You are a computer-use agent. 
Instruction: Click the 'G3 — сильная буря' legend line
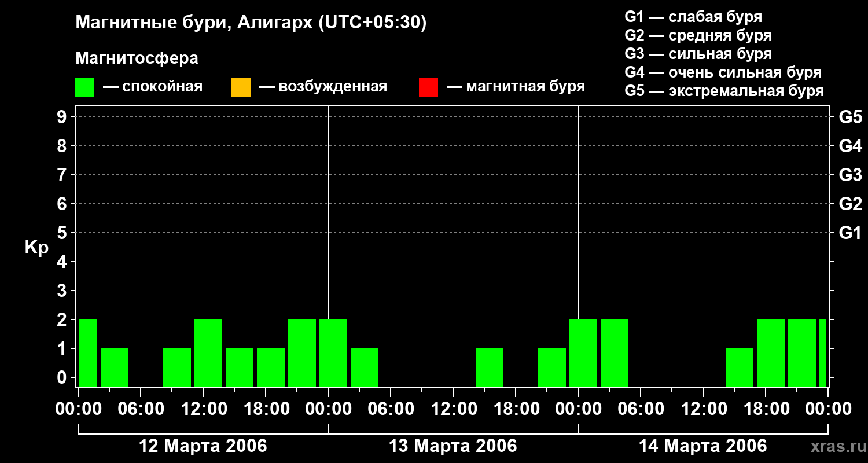coord(698,54)
